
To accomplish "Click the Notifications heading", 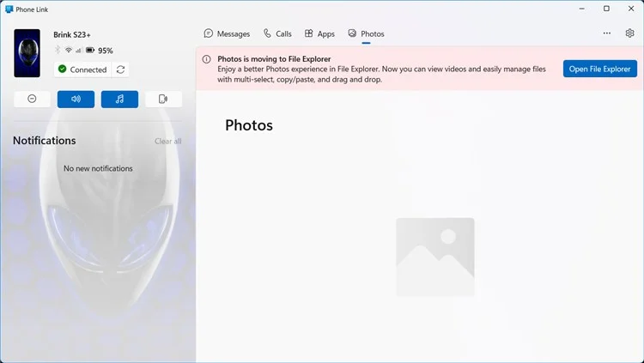I will click(x=45, y=141).
